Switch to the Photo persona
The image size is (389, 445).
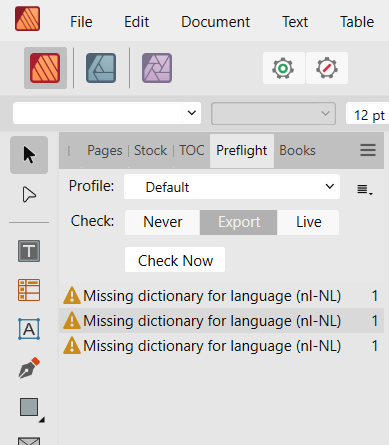point(157,68)
